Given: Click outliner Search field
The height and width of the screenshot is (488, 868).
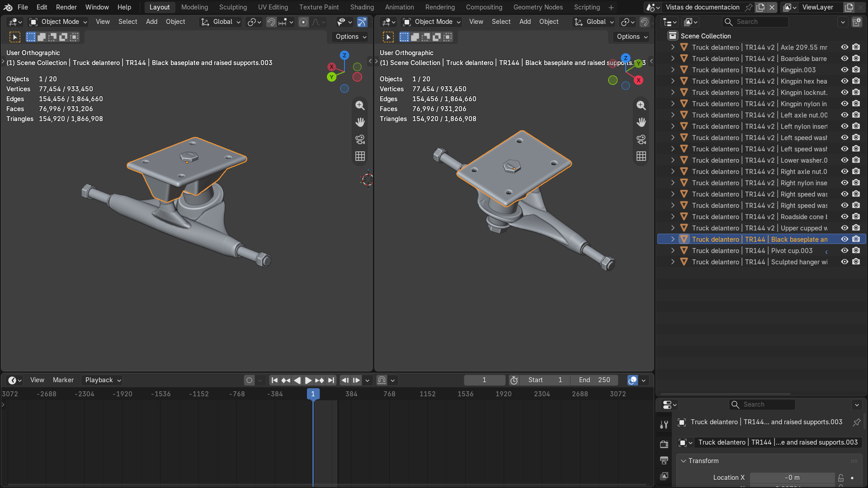Looking at the screenshot, I should 755,22.
